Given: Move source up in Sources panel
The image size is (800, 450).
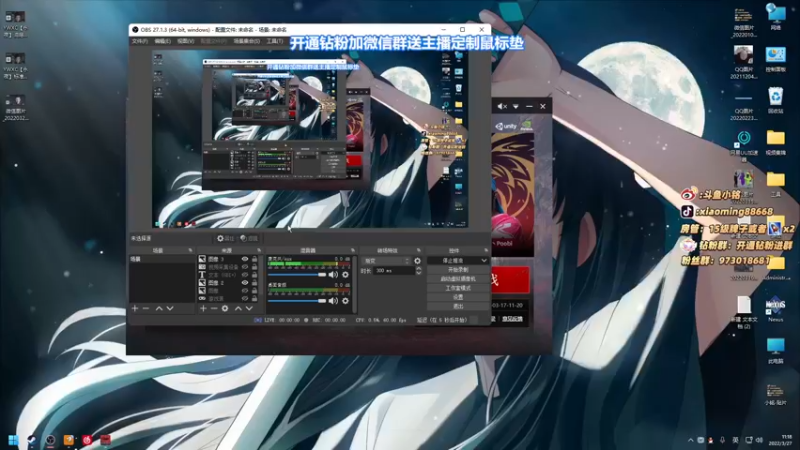Looking at the screenshot, I should (x=238, y=309).
